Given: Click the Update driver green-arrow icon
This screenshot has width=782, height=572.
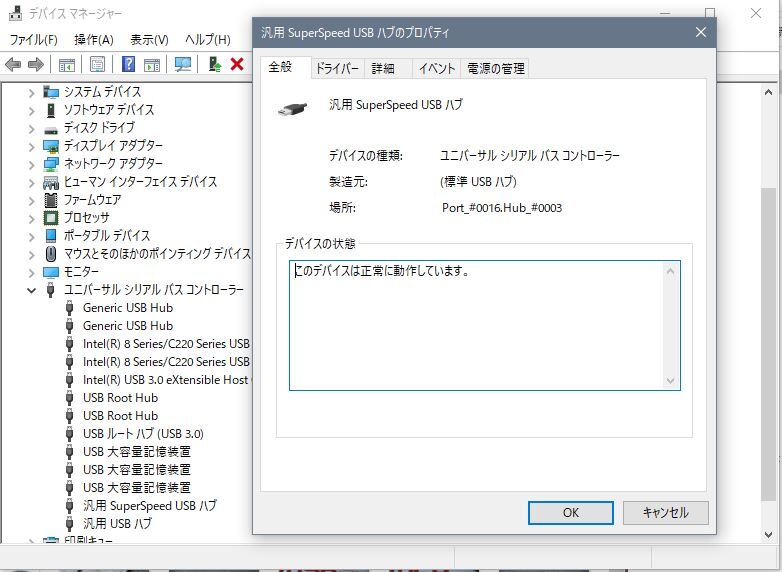Looking at the screenshot, I should 215,64.
